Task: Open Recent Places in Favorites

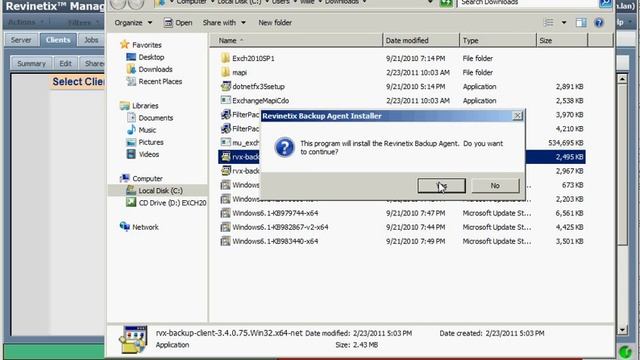Action: click(160, 82)
